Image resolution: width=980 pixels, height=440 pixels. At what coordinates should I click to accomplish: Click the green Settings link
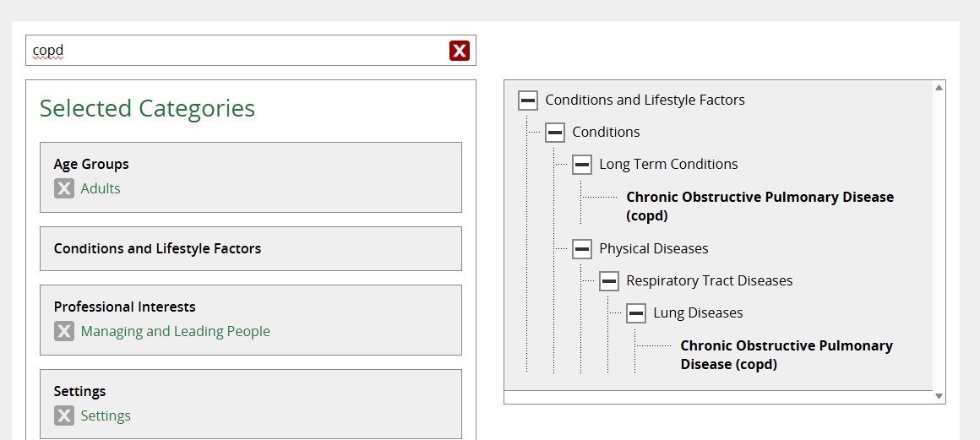pos(106,416)
